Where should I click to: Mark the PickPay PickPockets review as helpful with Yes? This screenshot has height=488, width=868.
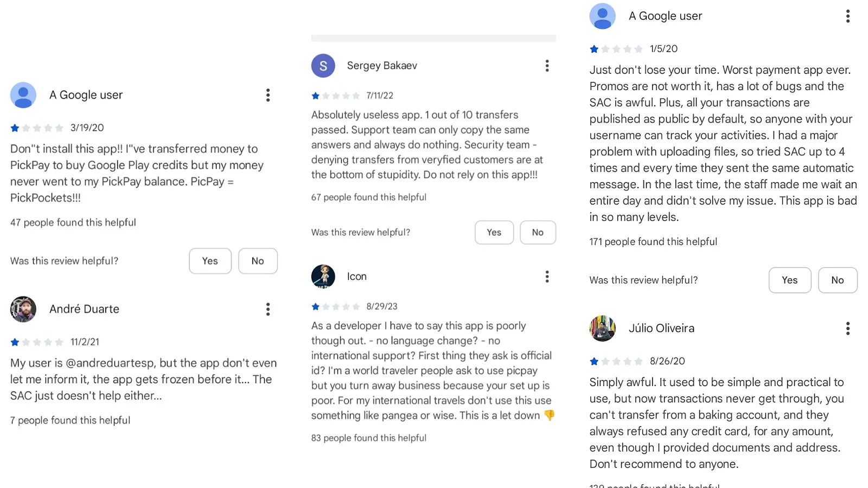point(210,261)
